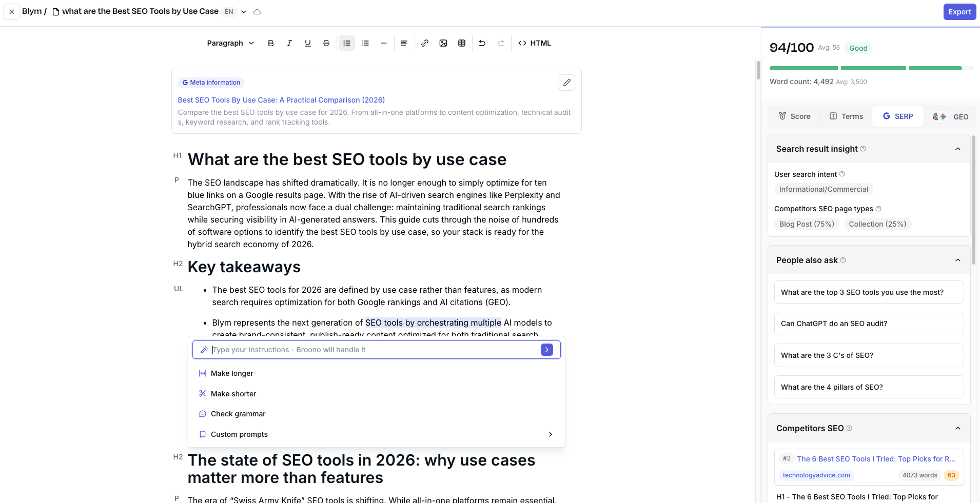Click the Search result insight help icon
Screen dimensions: 980x503
point(863,149)
